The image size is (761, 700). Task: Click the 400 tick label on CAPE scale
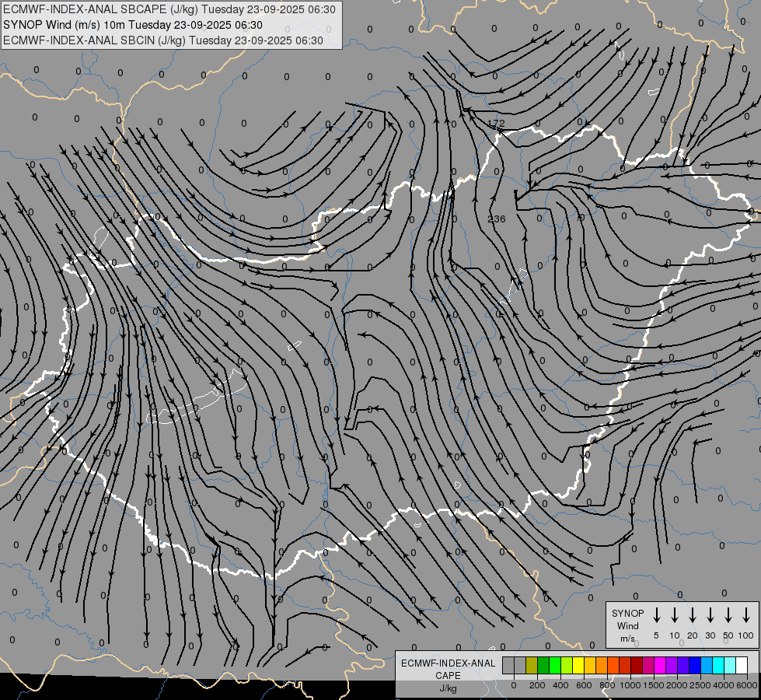(x=560, y=685)
